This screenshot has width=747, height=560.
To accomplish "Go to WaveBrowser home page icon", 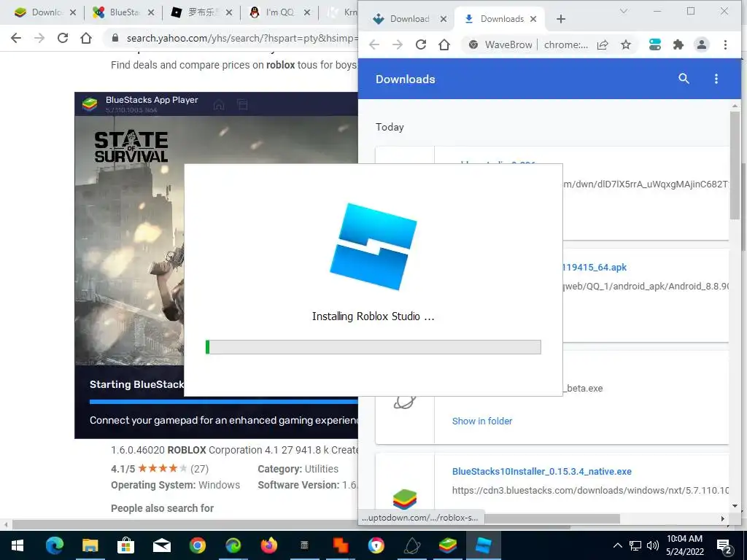I will point(444,44).
